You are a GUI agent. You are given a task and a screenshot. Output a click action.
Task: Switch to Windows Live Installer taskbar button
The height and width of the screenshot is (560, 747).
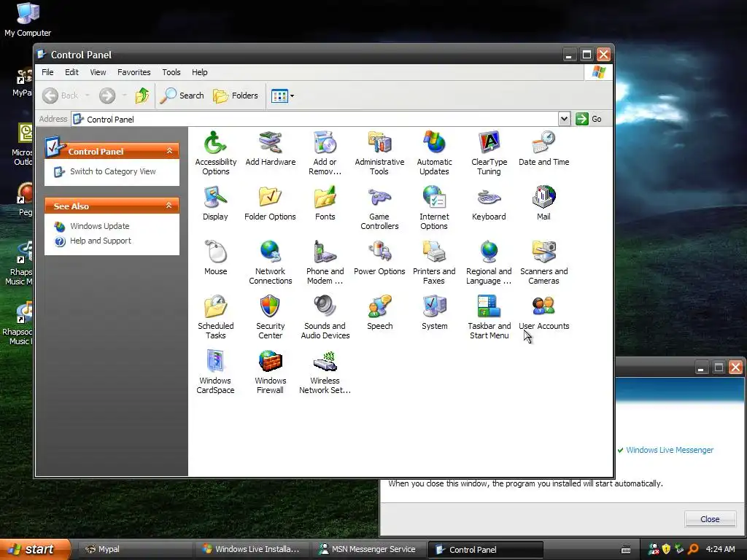pos(252,549)
